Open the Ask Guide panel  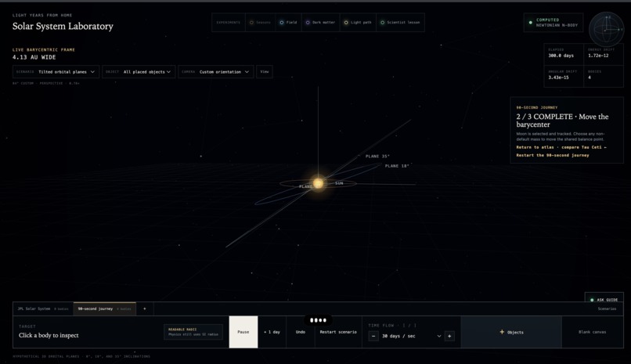pos(604,300)
